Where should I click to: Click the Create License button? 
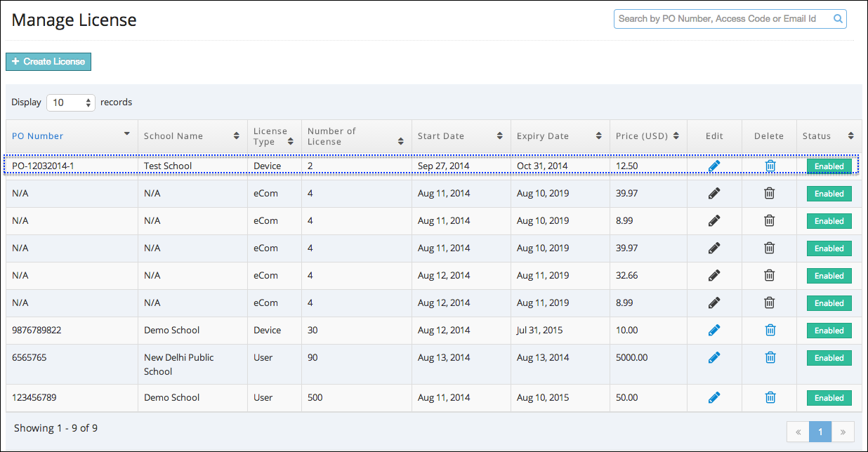48,62
